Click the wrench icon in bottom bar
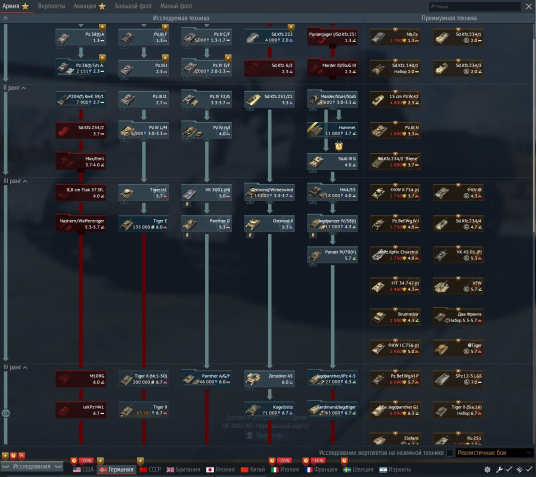Image resolution: width=536 pixels, height=477 pixels. click(x=499, y=469)
